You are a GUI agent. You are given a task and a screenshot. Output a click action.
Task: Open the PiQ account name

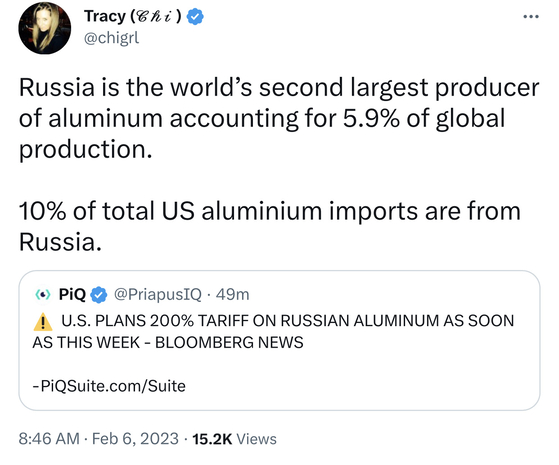[72, 295]
